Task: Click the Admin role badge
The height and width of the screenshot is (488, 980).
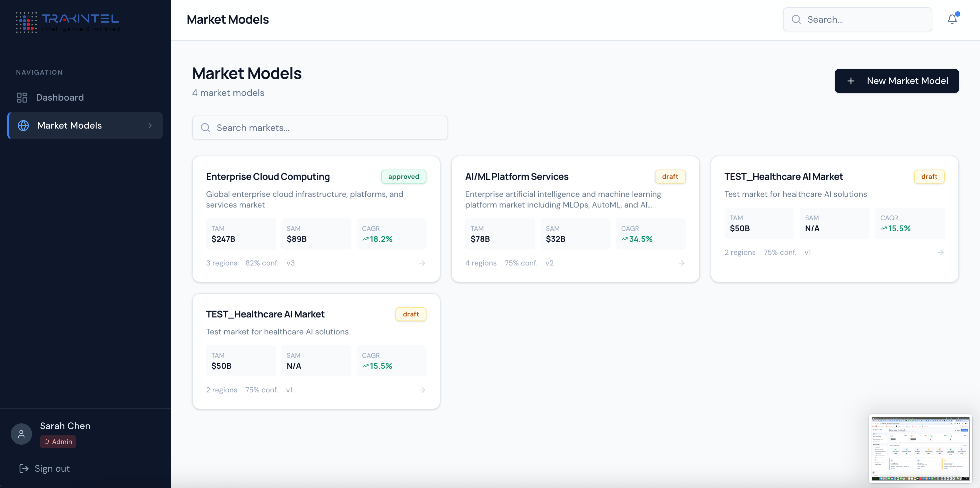Action: coord(58,442)
